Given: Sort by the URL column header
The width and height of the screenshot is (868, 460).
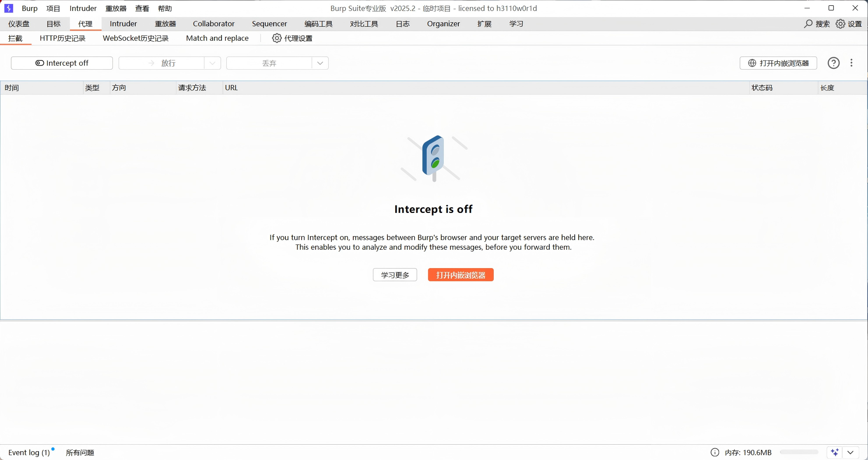Looking at the screenshot, I should 486,88.
